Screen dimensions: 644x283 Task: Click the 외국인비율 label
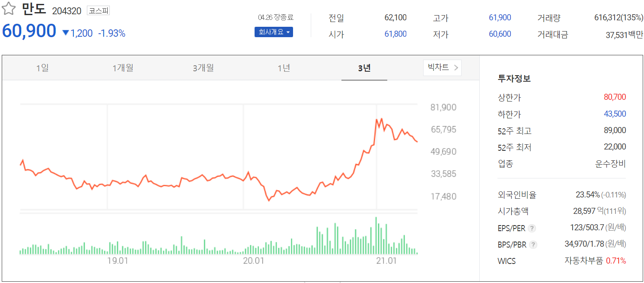point(517,195)
